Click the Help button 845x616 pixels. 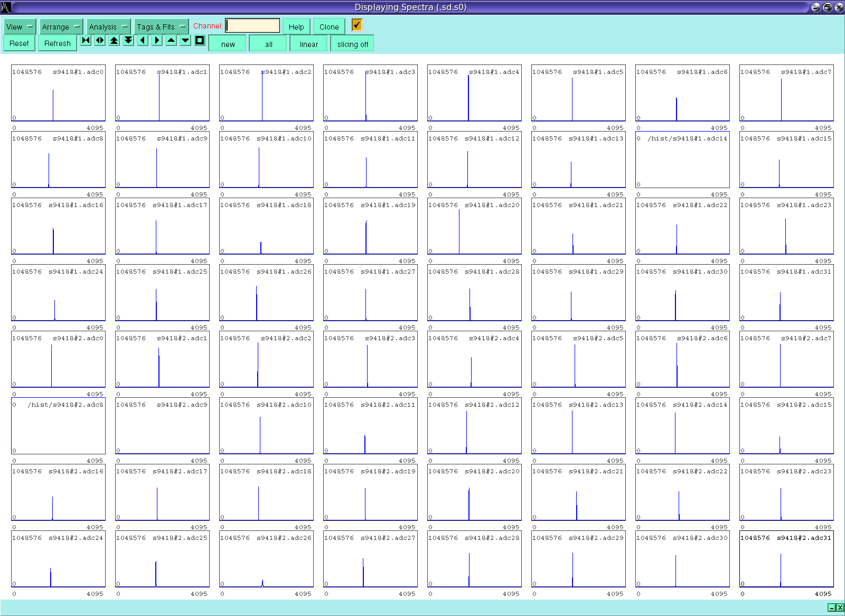tap(296, 26)
